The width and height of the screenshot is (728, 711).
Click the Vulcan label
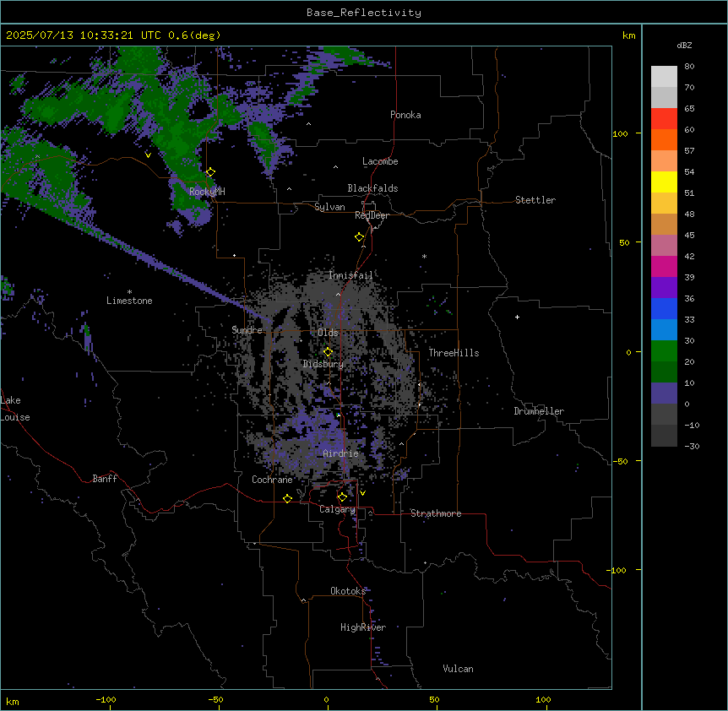458,669
